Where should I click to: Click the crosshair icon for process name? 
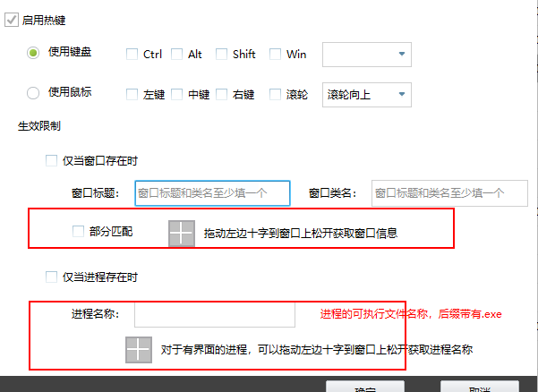139,350
